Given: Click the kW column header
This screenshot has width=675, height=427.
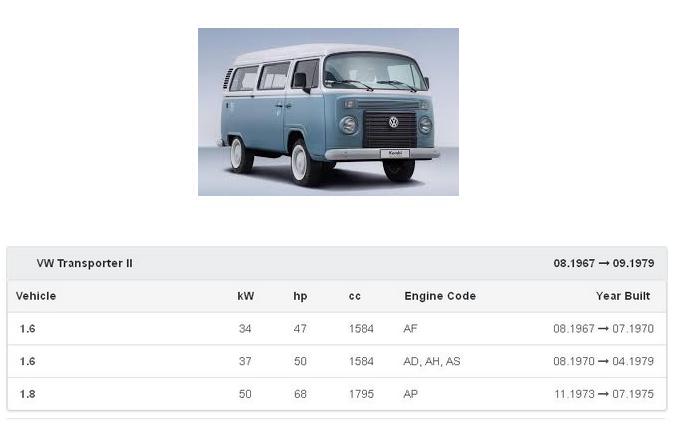Looking at the screenshot, I should pos(246,296).
